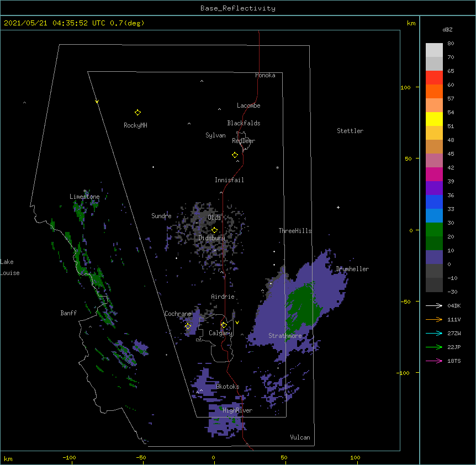Viewport: 476px width, 465px height.
Task: Pick the slate purple 10-0 dBZ swatch
Action: (x=434, y=257)
